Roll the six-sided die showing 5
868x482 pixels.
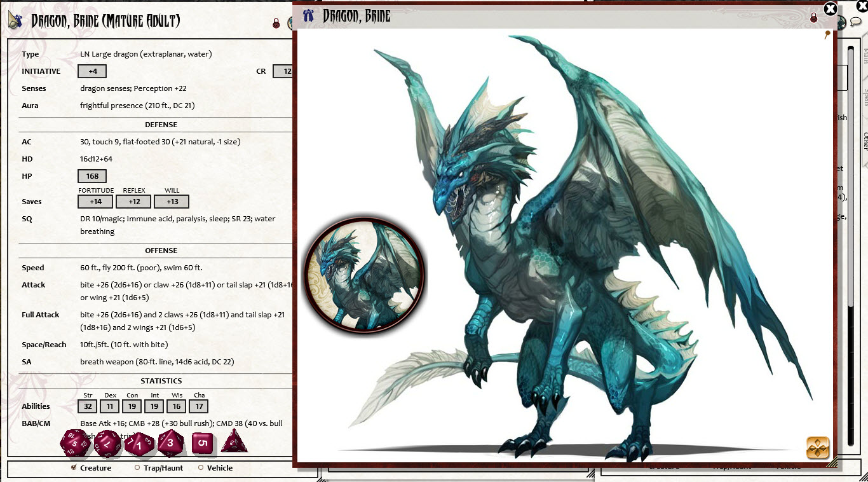203,443
